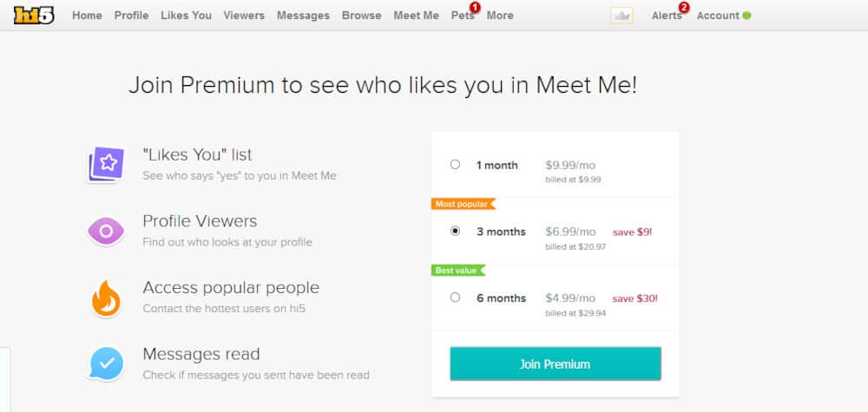The width and height of the screenshot is (868, 412).
Task: Choose the 6 months plan radio button
Action: [455, 298]
